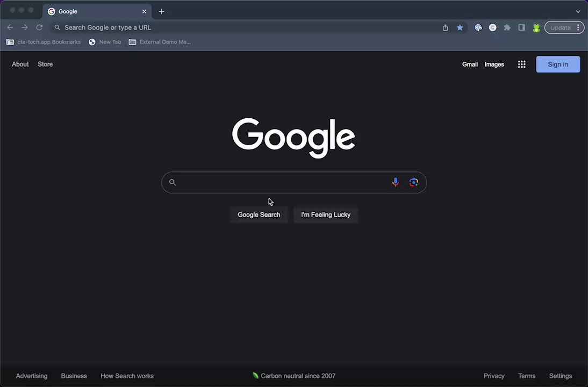Click the green frog profile avatar
Viewport: 588px width, 387px height.
pyautogui.click(x=536, y=28)
